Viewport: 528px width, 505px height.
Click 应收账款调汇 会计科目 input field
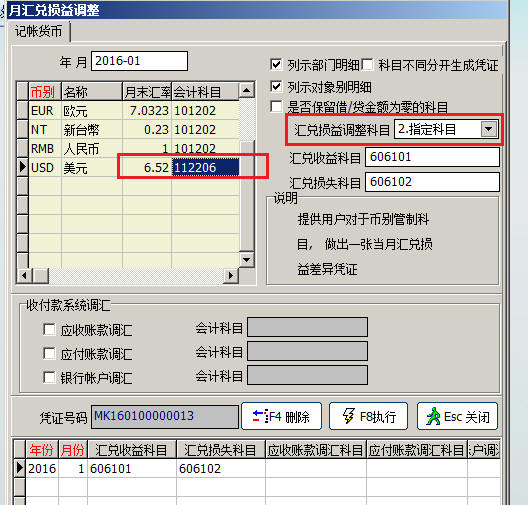coord(307,327)
